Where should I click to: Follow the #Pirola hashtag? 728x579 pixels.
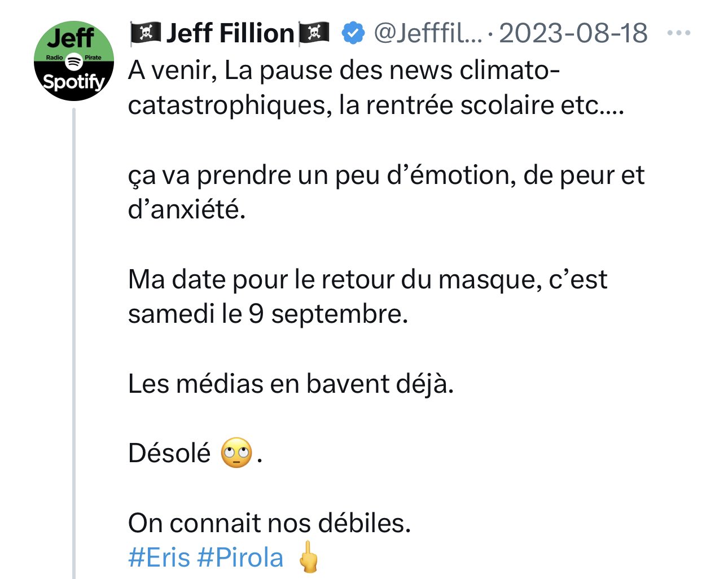pyautogui.click(x=240, y=558)
